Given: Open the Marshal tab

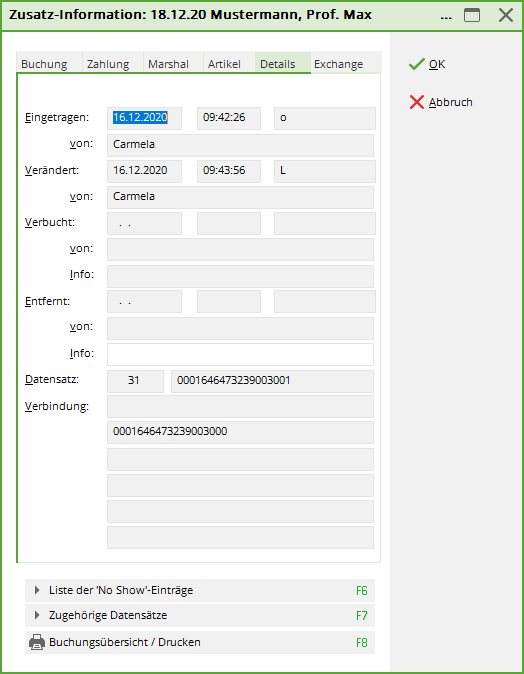Looking at the screenshot, I should click(x=168, y=64).
